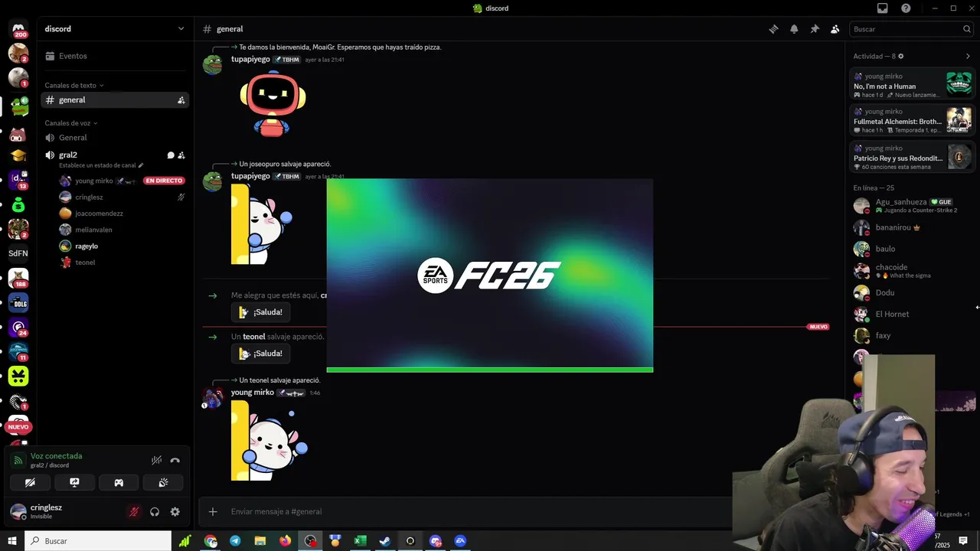Click the Voz conectada connection status
Screen dimensions: 980x551
point(56,456)
